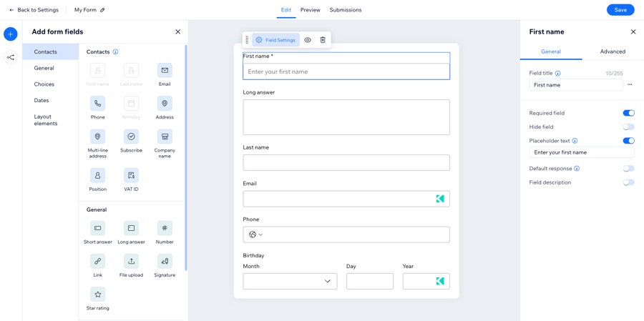The image size is (644, 321).
Task: Close the First name settings panel
Action: [633, 31]
